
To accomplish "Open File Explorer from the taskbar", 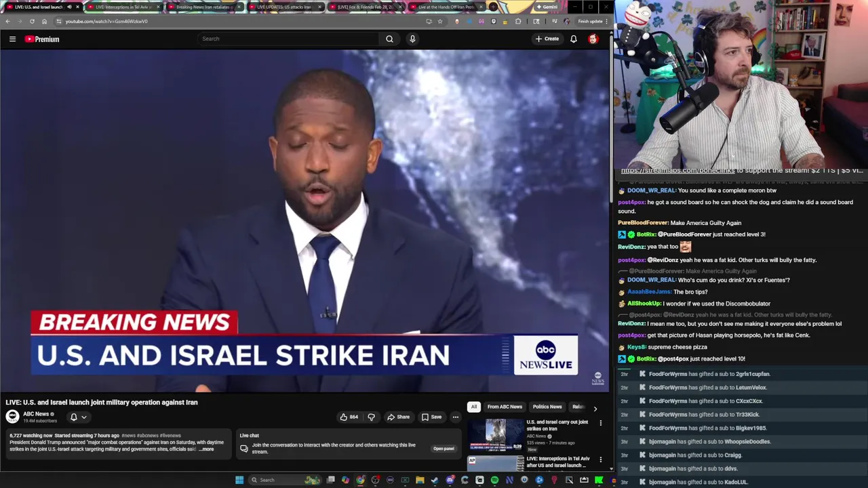I will point(420,480).
